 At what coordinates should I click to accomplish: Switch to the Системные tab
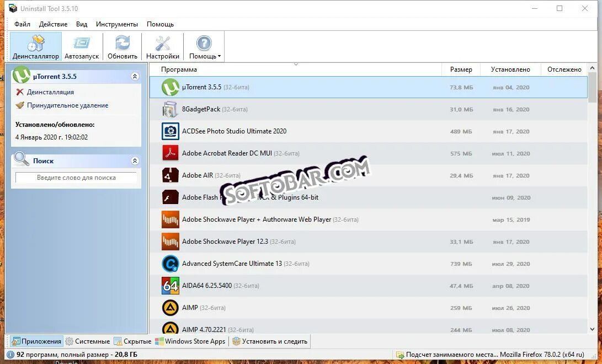(88, 341)
